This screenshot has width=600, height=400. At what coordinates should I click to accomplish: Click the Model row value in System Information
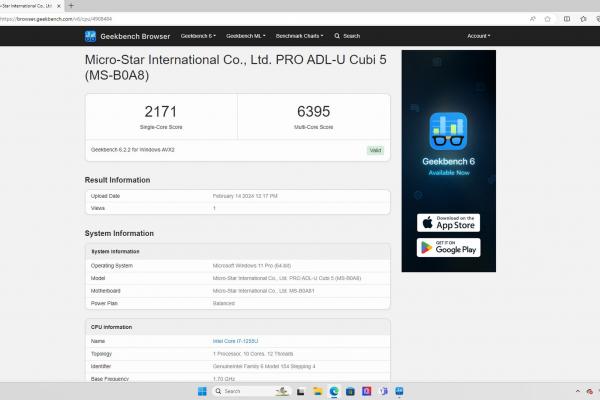[x=287, y=278]
